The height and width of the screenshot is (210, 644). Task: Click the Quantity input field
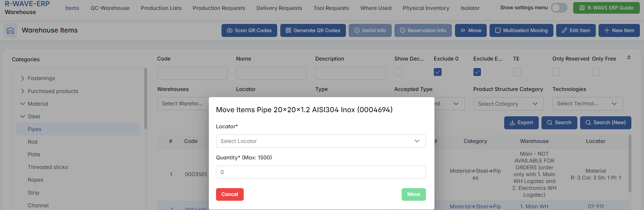pyautogui.click(x=321, y=172)
